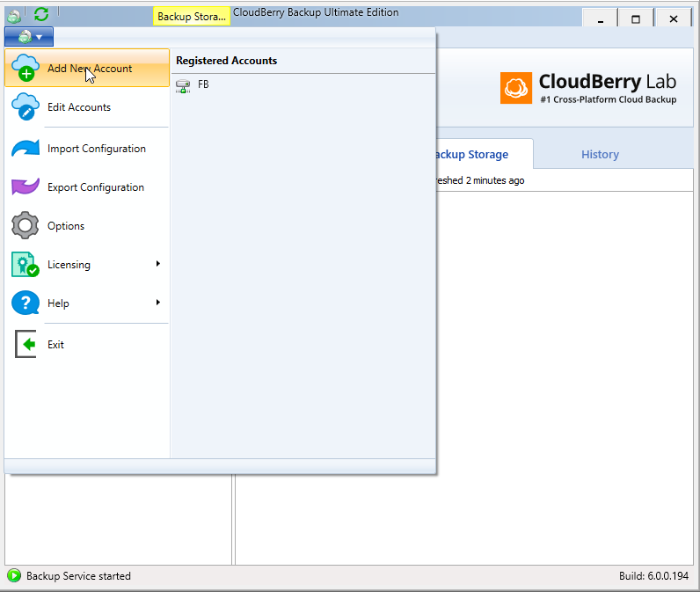Maximize the CloudBerry Backup window
This screenshot has height=592, width=700.
tap(636, 18)
